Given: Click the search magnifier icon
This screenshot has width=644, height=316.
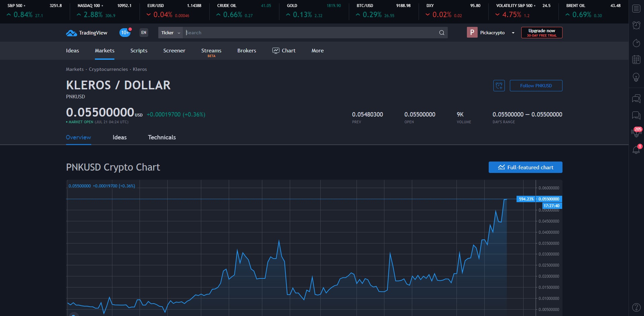Looking at the screenshot, I should 442,33.
